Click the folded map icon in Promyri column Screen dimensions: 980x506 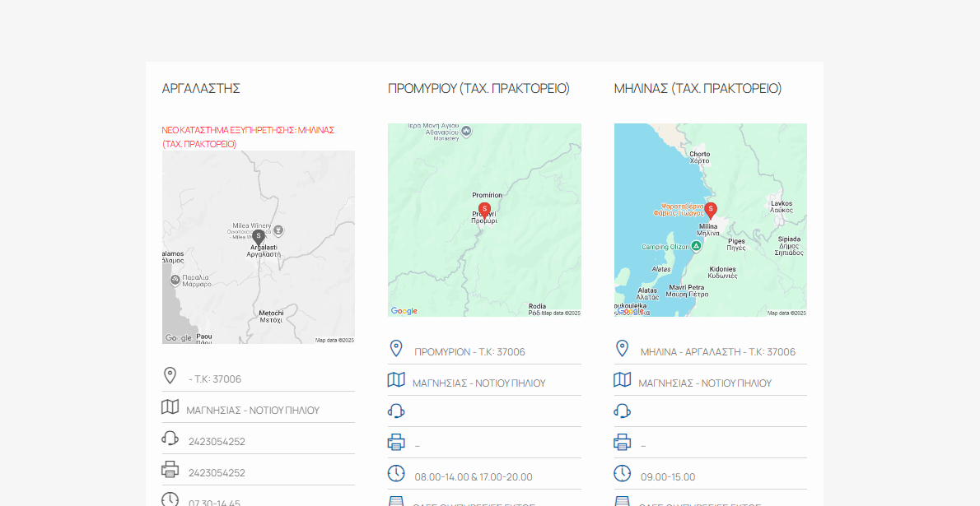[396, 380]
